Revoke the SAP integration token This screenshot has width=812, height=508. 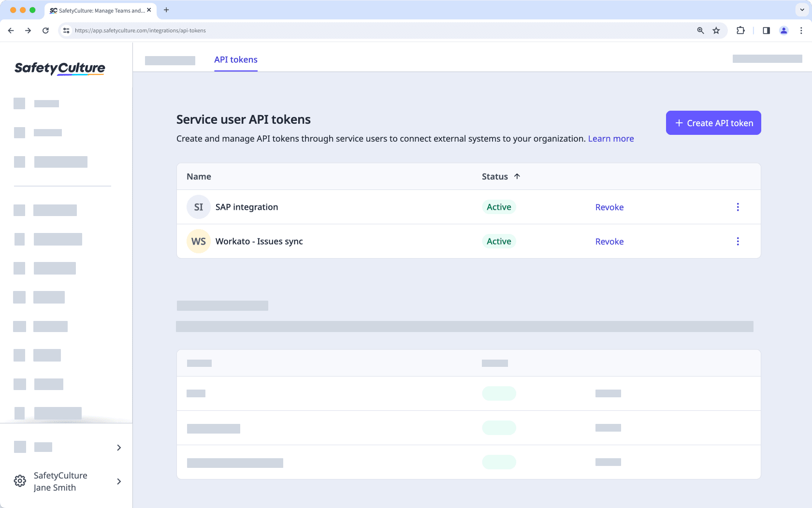click(609, 207)
